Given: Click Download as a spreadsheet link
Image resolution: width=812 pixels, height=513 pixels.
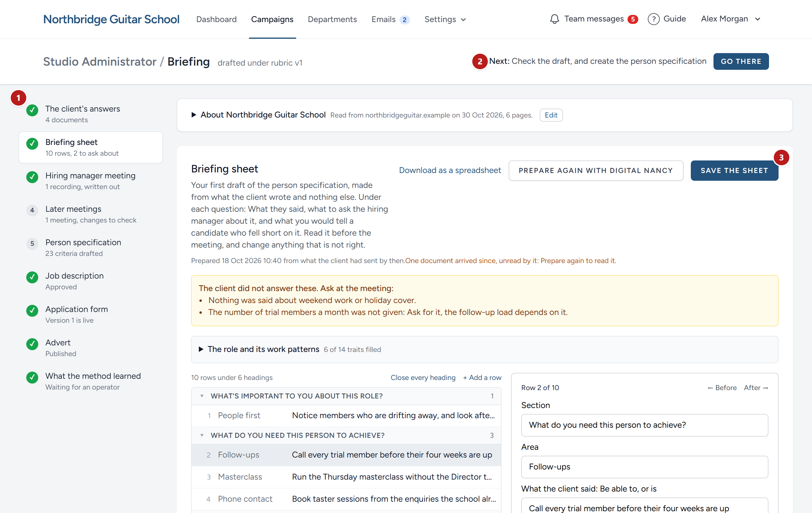Looking at the screenshot, I should (450, 170).
